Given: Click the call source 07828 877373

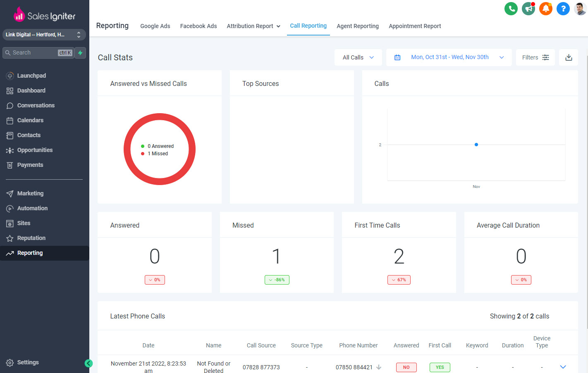Looking at the screenshot, I should coord(261,367).
